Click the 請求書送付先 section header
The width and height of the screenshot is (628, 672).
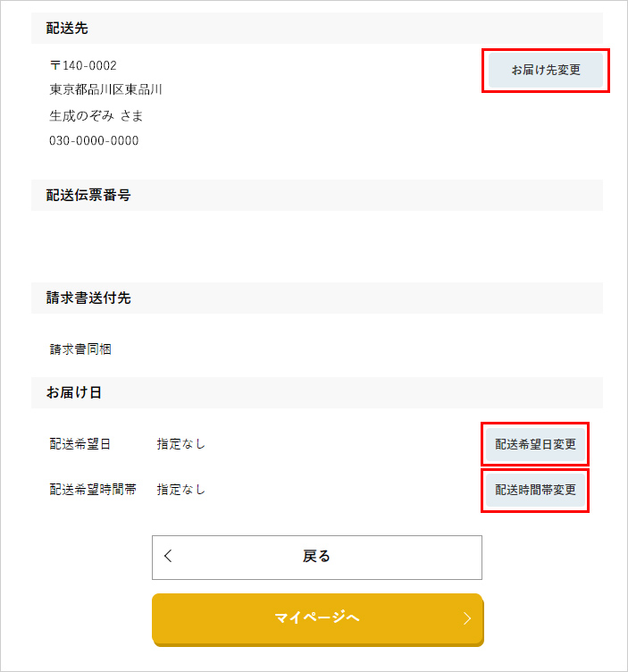(317, 298)
